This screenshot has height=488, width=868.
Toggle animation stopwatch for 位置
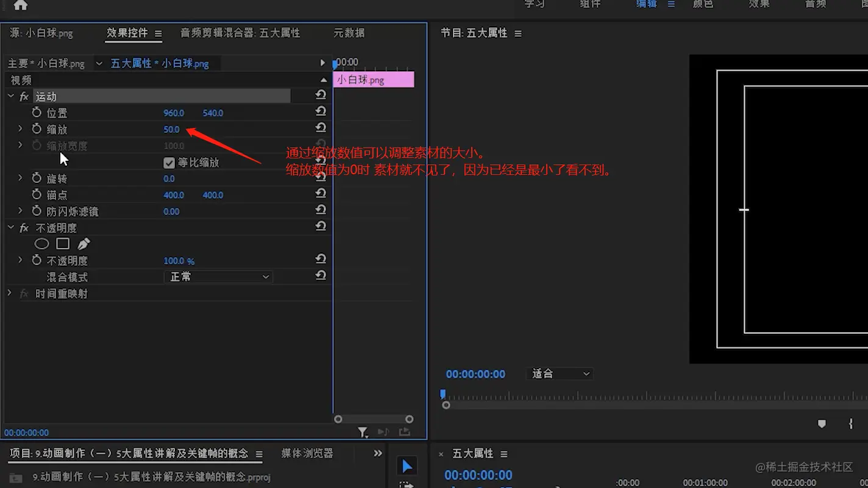point(37,112)
